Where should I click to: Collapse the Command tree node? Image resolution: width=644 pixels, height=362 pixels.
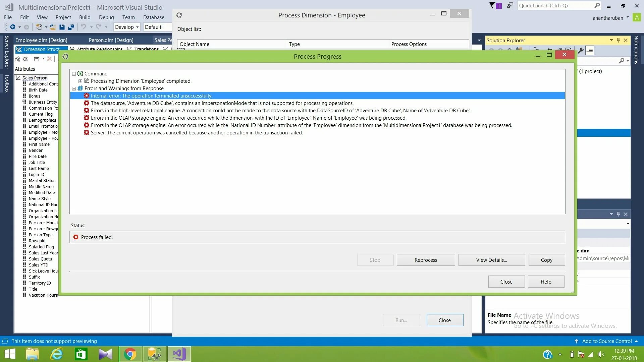click(74, 74)
